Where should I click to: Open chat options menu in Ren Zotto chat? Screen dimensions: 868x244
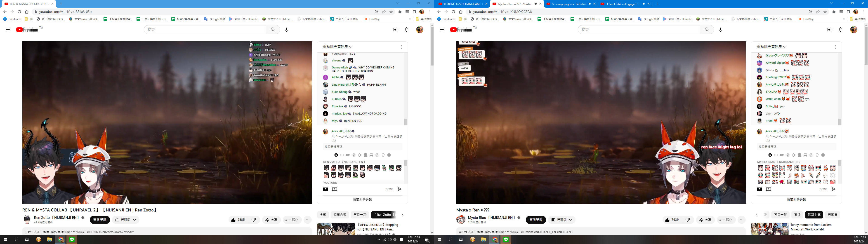click(401, 47)
